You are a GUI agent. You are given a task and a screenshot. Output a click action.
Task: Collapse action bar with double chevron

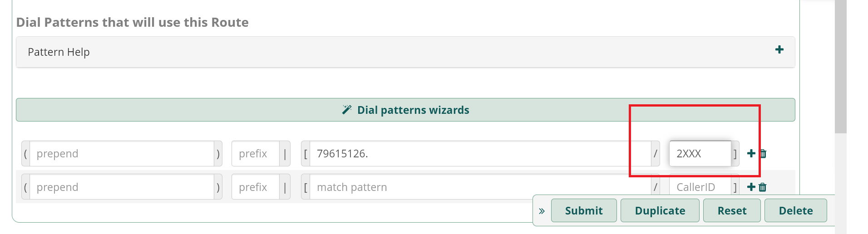pos(542,211)
